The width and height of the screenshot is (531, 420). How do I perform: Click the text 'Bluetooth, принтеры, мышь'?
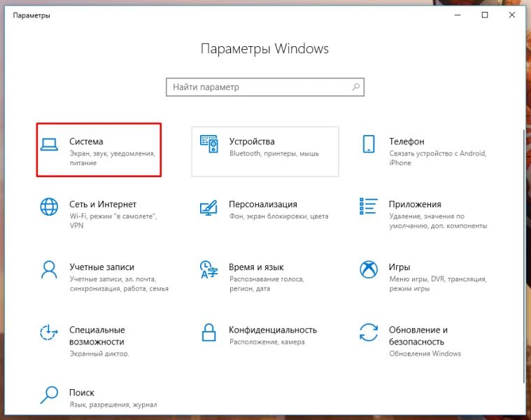274,153
